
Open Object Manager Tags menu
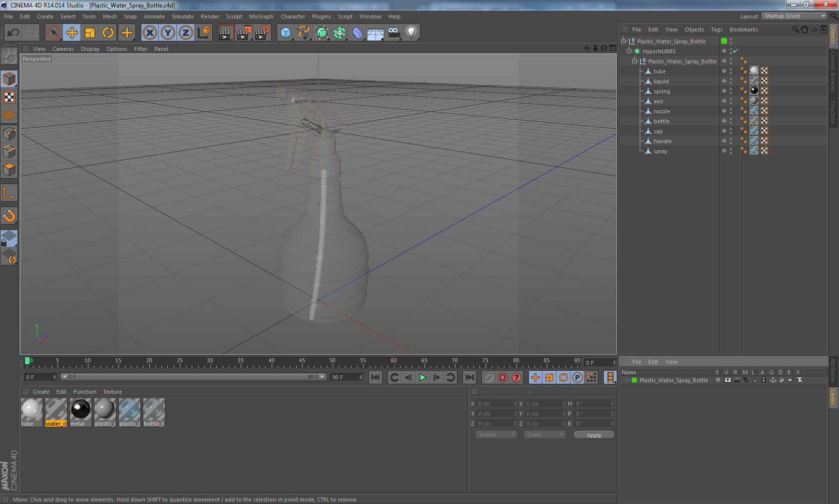click(717, 29)
